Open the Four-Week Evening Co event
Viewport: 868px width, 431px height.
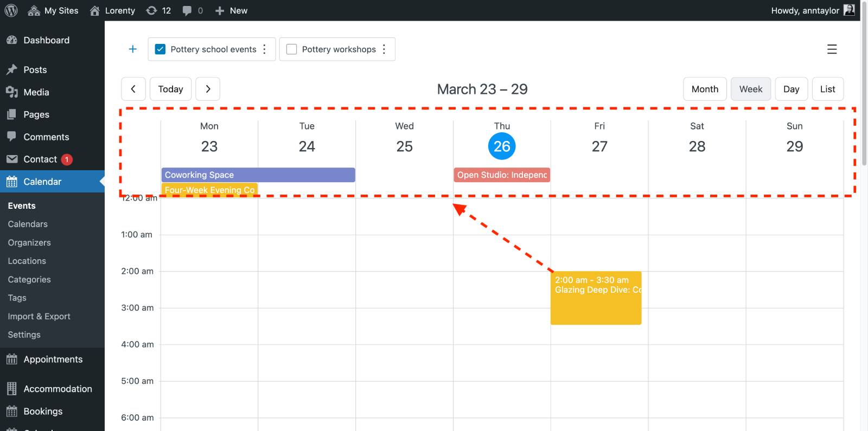coord(209,190)
